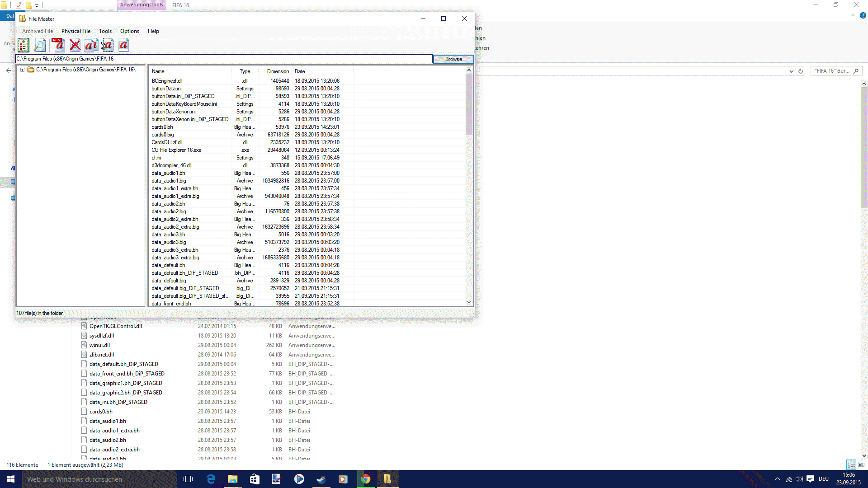
Task: Open the Anwendungstools ribbon tab
Action: click(142, 5)
